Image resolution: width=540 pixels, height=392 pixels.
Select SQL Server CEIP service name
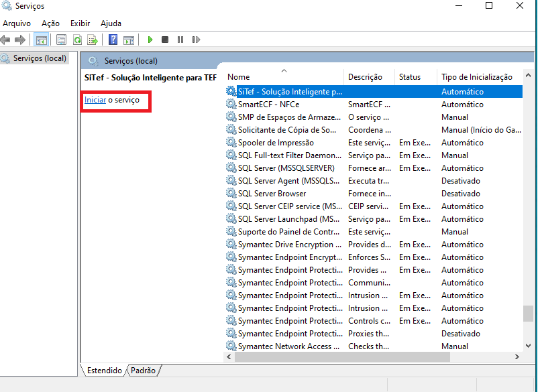pos(290,206)
